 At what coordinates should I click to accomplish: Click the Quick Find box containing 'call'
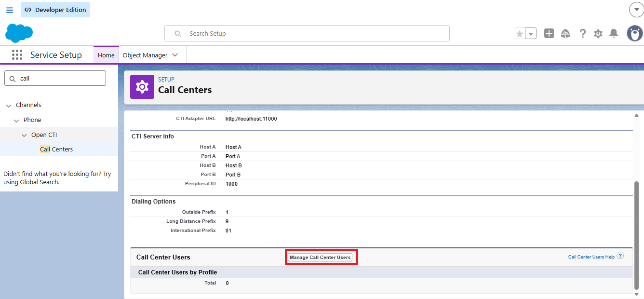pos(55,78)
